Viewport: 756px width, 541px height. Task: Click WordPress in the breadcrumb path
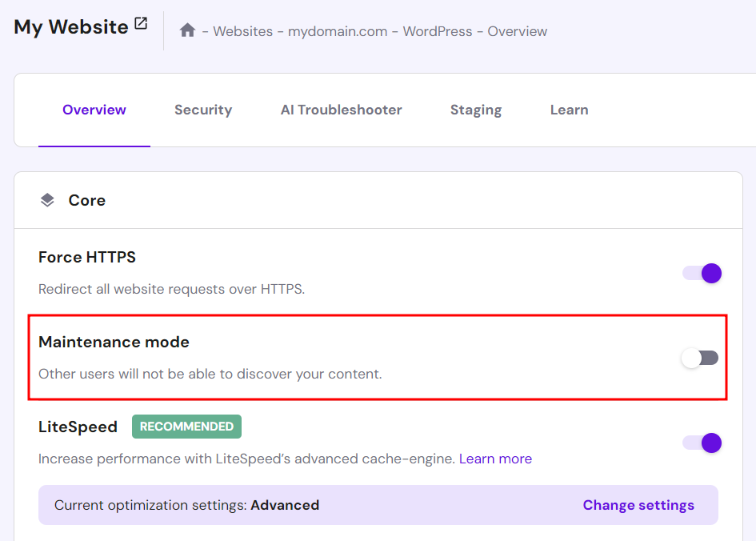pos(438,31)
